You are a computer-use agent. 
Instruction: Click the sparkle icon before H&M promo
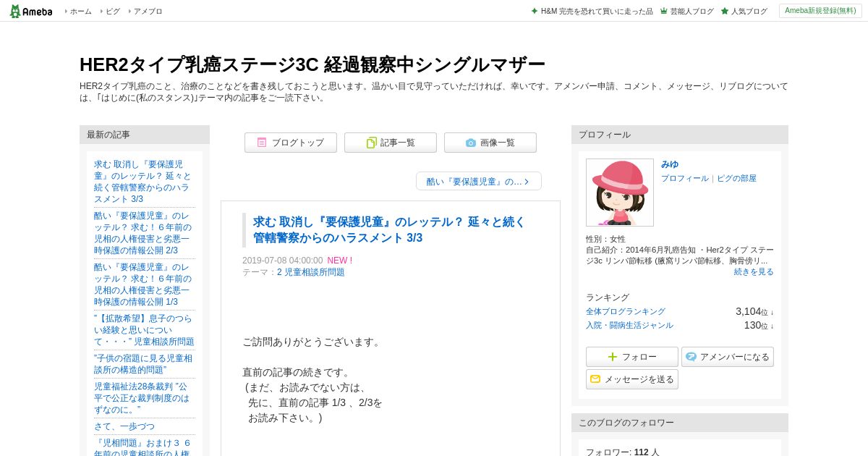pyautogui.click(x=535, y=11)
